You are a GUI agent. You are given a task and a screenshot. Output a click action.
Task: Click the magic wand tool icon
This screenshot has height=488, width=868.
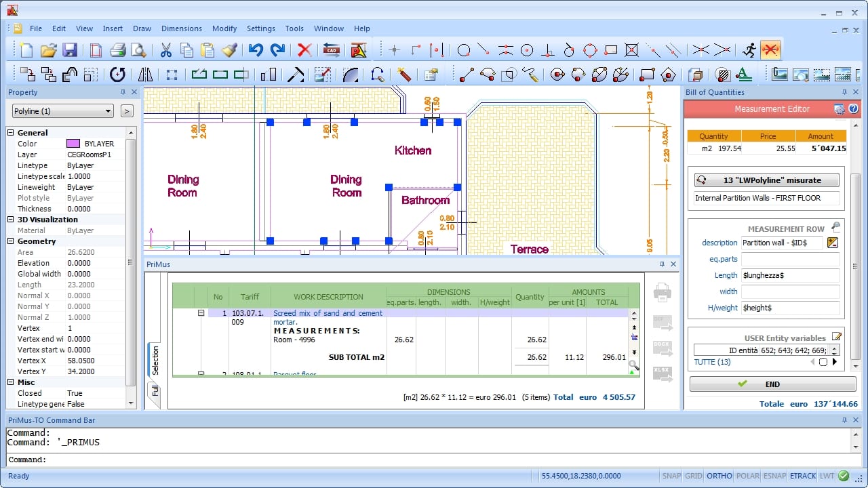click(404, 75)
